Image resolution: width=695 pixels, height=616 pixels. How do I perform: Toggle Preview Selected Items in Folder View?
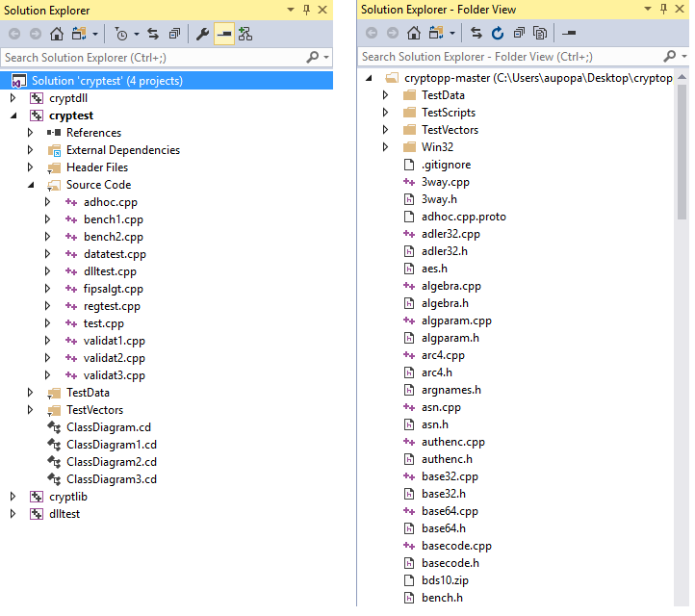[569, 33]
